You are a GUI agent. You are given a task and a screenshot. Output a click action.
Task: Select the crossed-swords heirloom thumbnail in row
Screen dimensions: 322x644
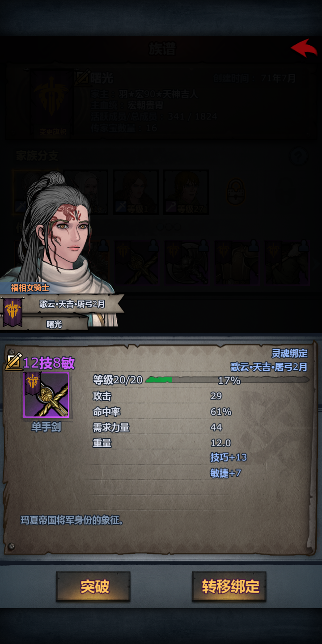[136, 263]
